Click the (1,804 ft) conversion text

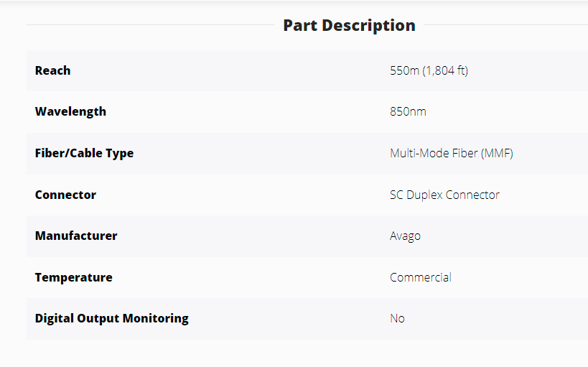click(445, 70)
